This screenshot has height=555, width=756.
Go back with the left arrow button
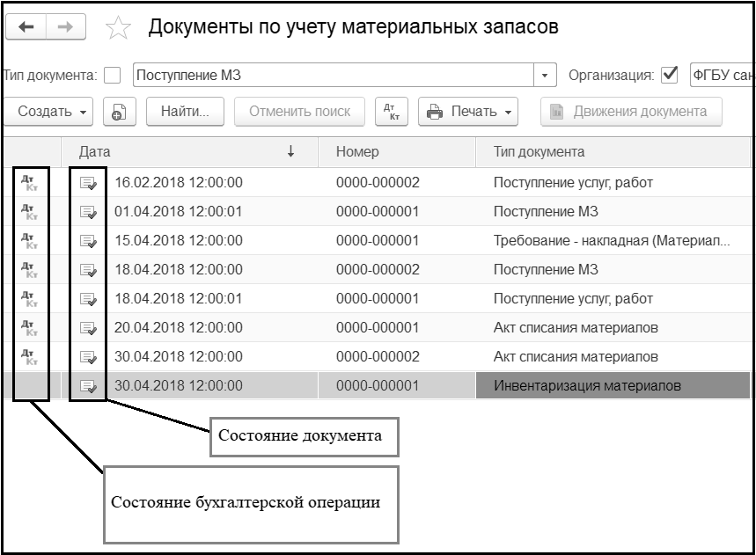pyautogui.click(x=26, y=26)
